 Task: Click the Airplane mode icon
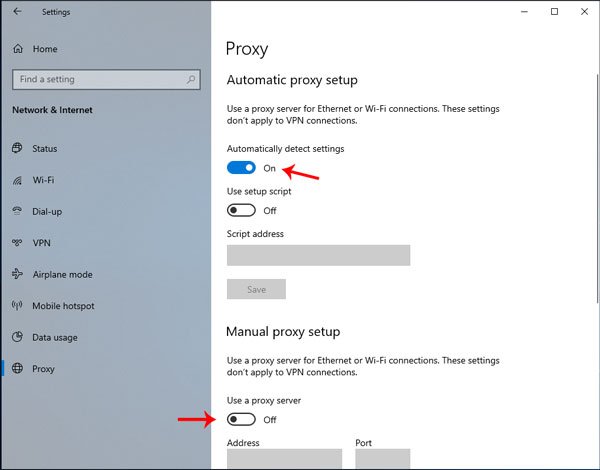[17, 274]
